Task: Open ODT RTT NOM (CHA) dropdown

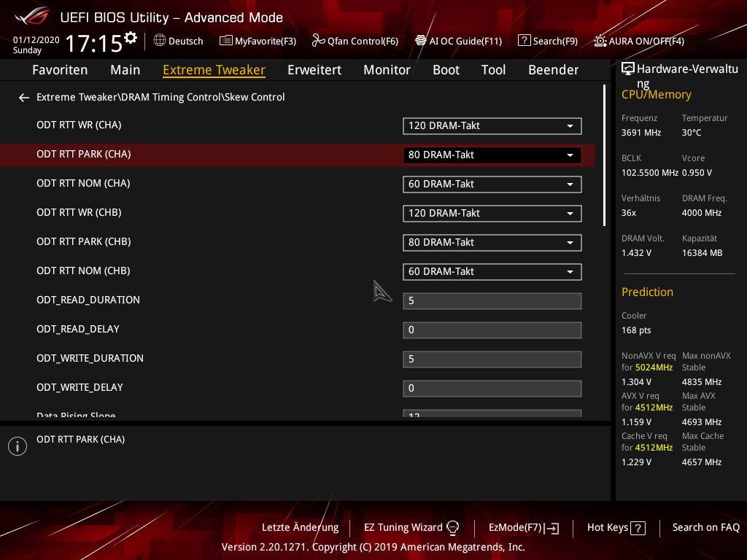Action: pos(492,184)
